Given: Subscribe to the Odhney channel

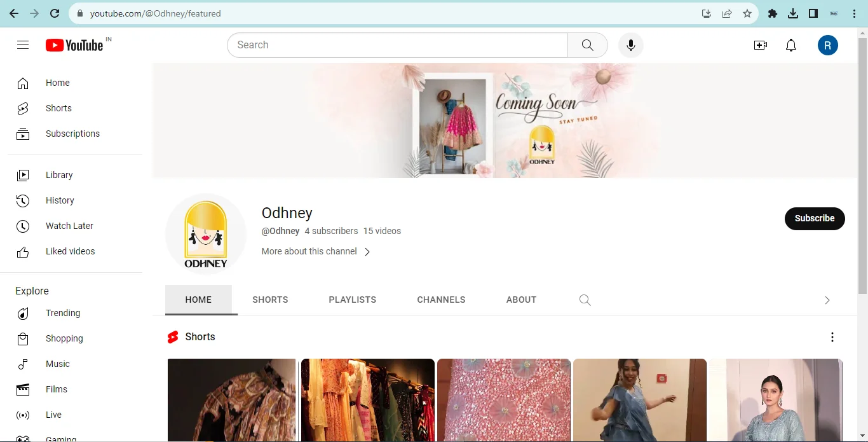Looking at the screenshot, I should pyautogui.click(x=815, y=218).
